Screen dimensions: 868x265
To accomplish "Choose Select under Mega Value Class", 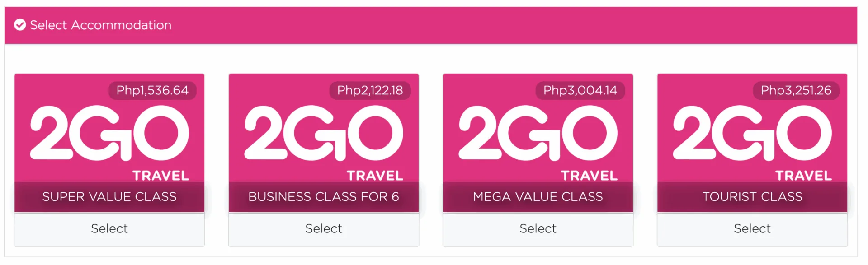I will pyautogui.click(x=538, y=229).
